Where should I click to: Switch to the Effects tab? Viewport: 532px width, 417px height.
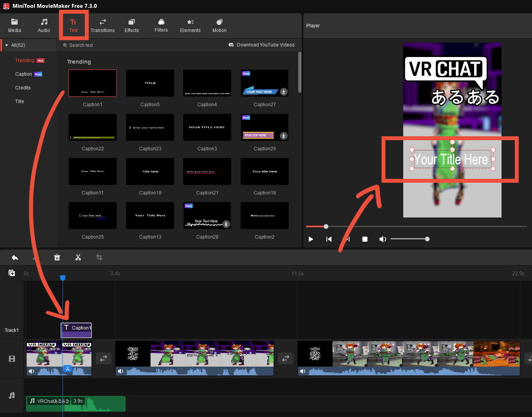[x=132, y=26]
